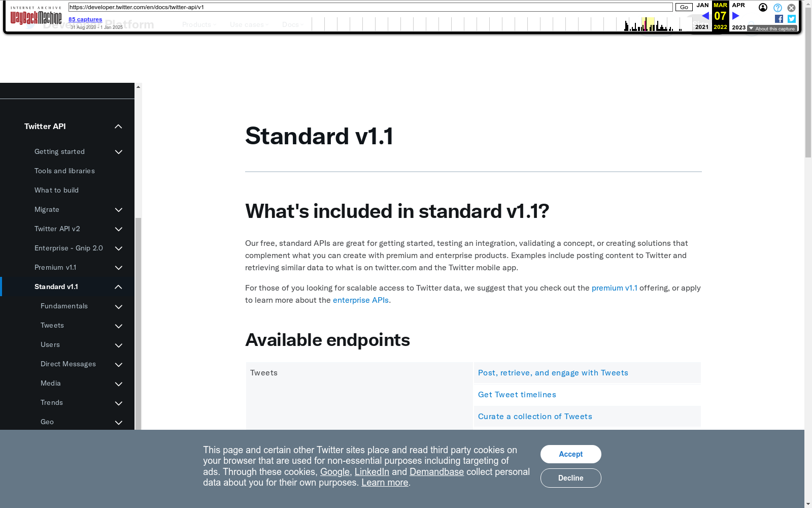Expand the Twitter API v2 chevron
Image resolution: width=812 pixels, height=508 pixels.
tap(119, 229)
